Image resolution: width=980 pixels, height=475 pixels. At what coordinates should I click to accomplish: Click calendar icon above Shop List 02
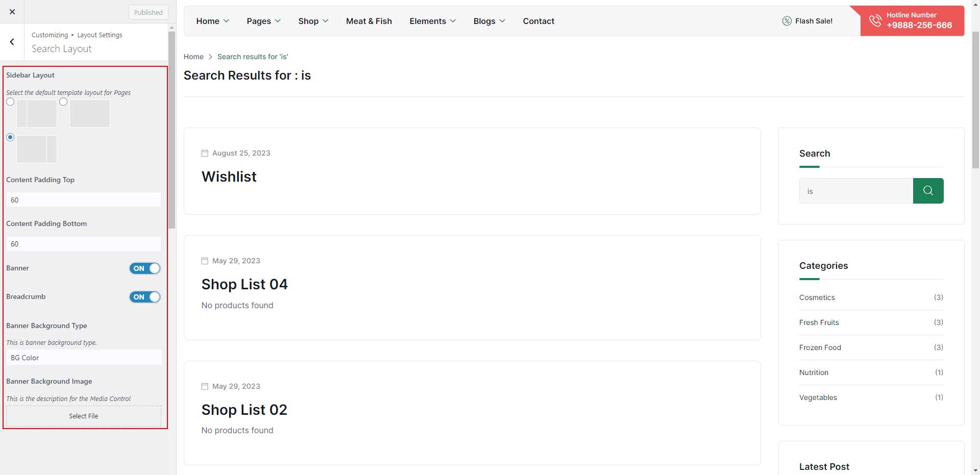pyautogui.click(x=205, y=386)
